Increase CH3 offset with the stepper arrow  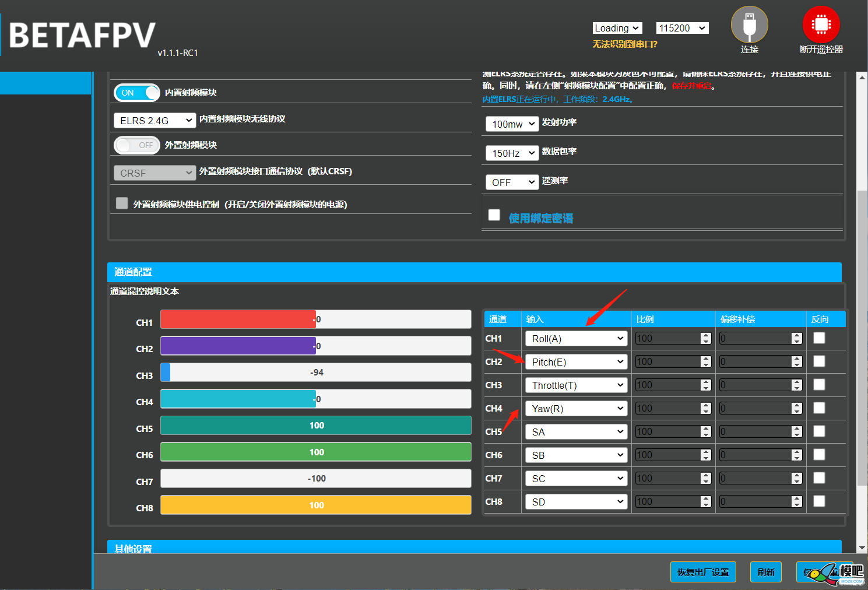tap(797, 382)
